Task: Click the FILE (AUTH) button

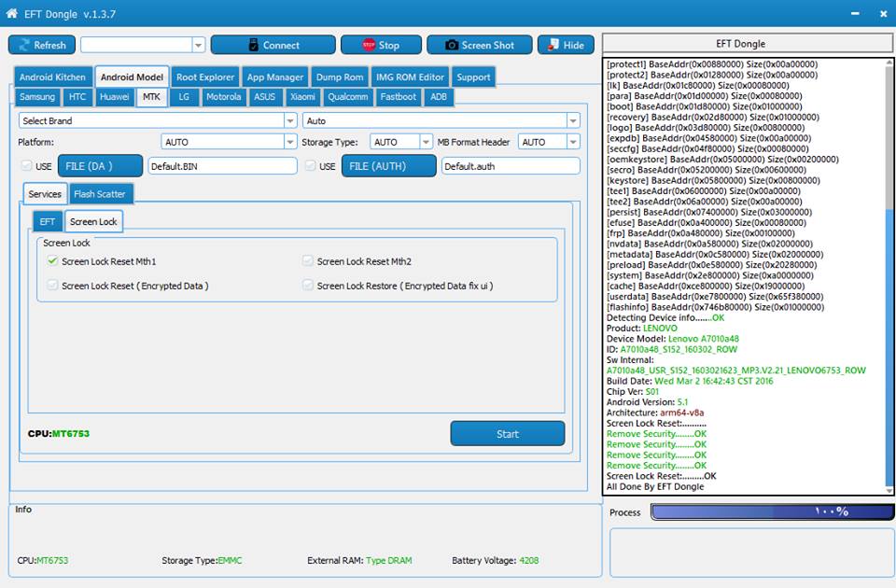Action: pos(388,166)
